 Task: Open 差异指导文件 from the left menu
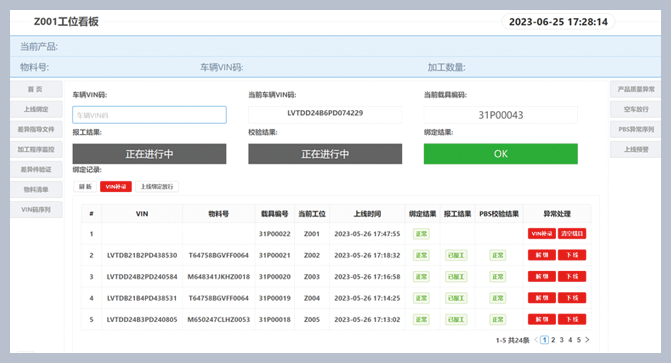36,129
